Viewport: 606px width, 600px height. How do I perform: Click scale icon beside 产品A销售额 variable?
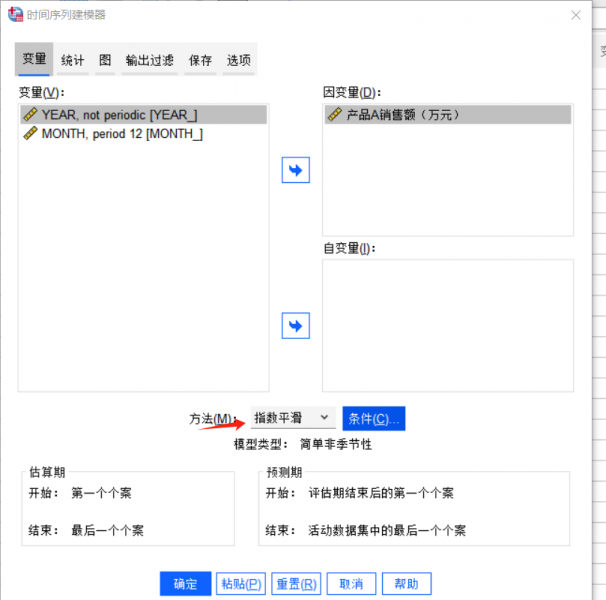[335, 114]
